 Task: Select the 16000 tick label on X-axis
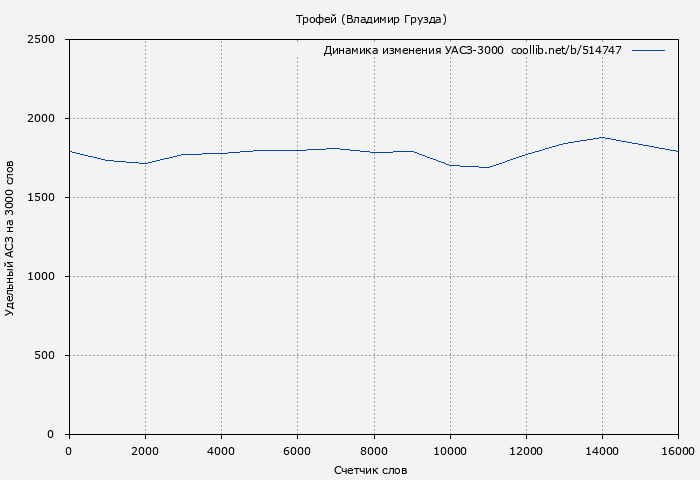678,451
